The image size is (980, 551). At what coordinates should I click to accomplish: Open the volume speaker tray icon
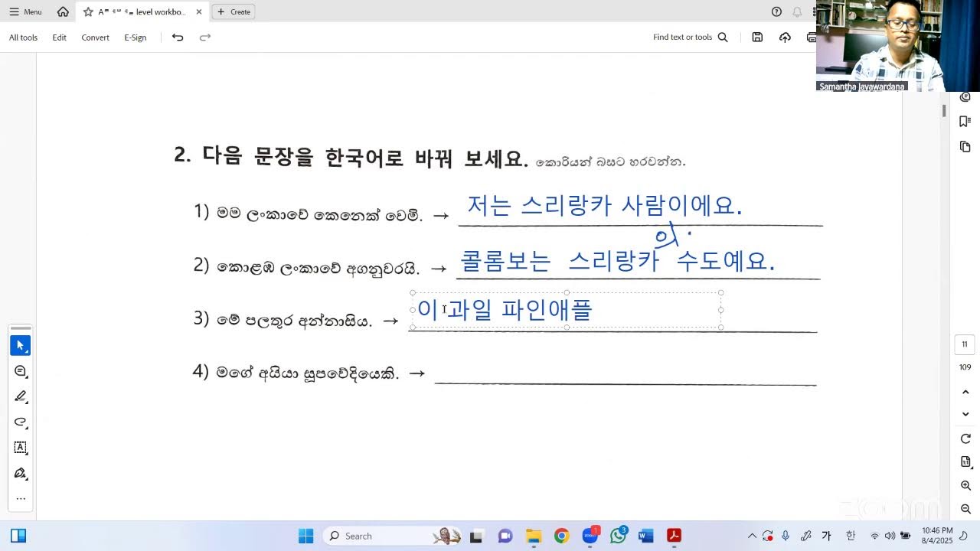pos(890,536)
